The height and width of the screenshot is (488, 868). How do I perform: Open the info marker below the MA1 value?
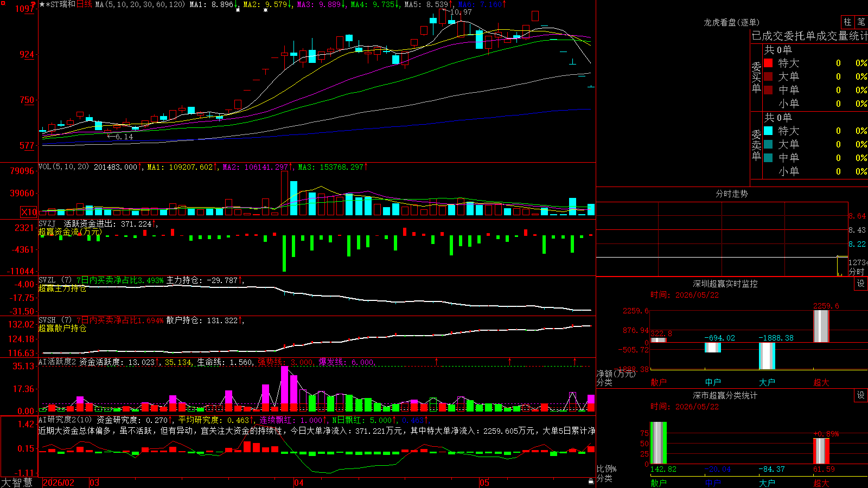click(238, 10)
